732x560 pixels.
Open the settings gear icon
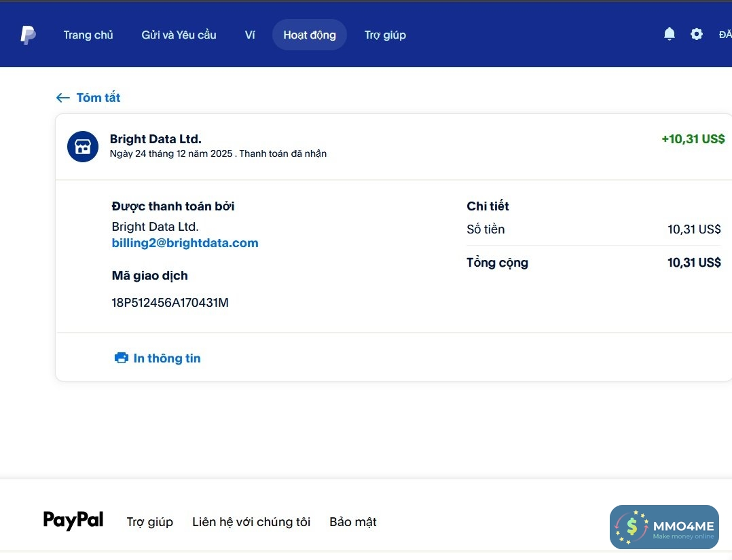pos(696,34)
